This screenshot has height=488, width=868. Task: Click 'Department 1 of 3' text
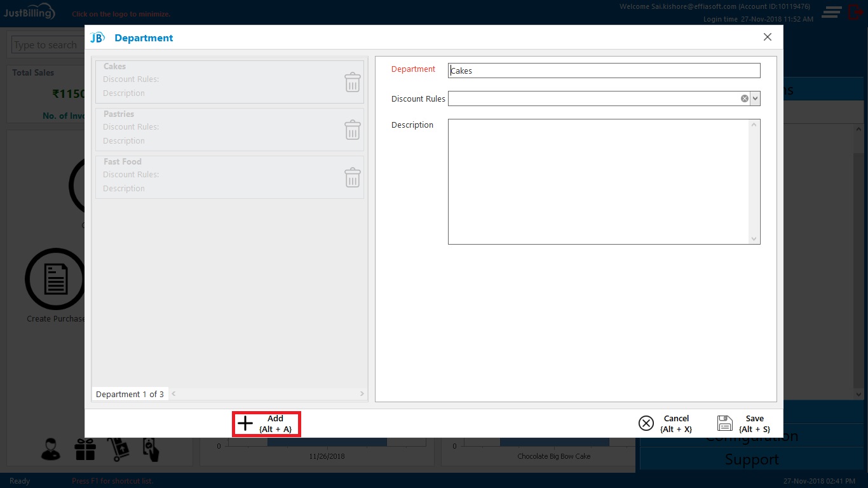[x=130, y=394]
